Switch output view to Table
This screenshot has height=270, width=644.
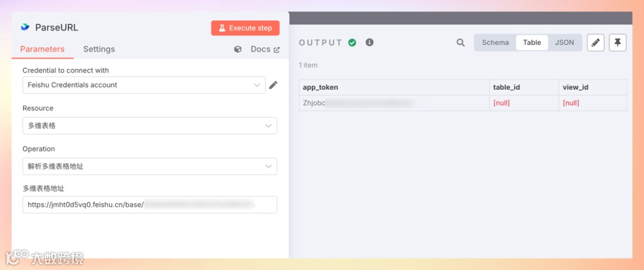click(532, 42)
